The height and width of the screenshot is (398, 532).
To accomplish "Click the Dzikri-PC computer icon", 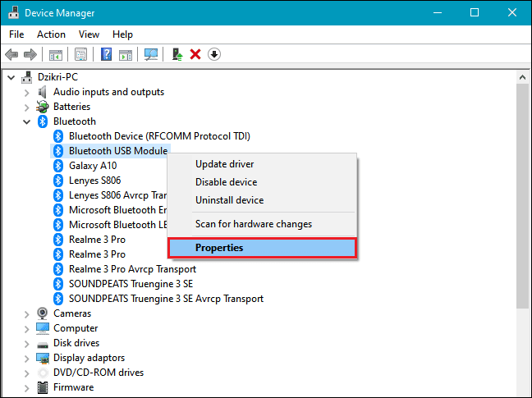I will tap(27, 77).
